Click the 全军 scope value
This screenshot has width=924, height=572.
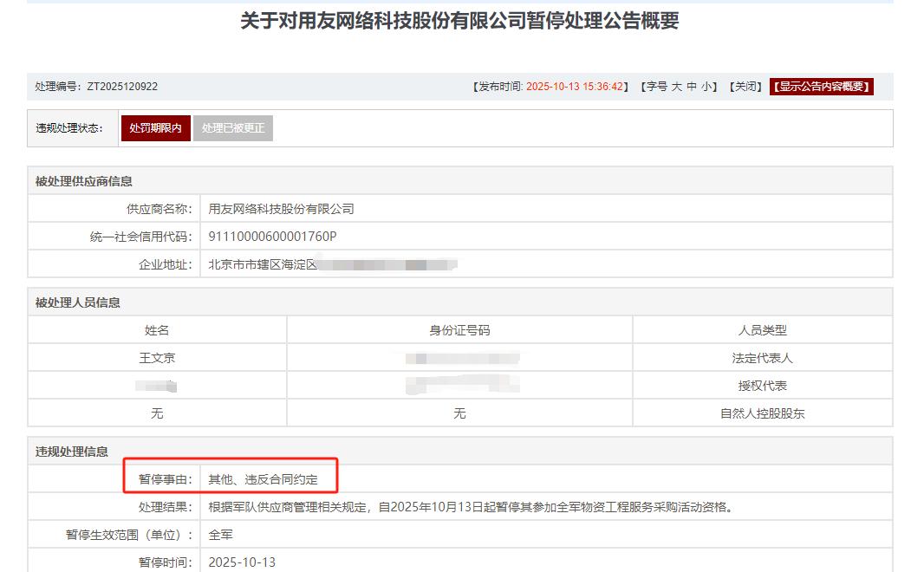click(x=220, y=535)
